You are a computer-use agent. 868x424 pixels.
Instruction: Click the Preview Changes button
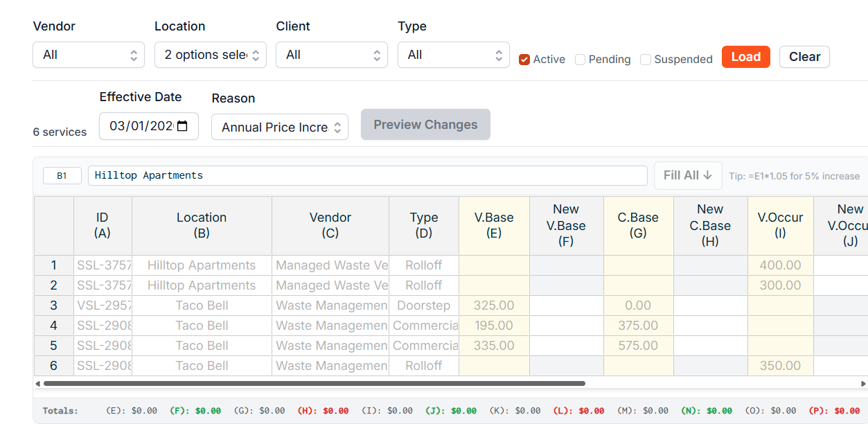[x=425, y=125]
